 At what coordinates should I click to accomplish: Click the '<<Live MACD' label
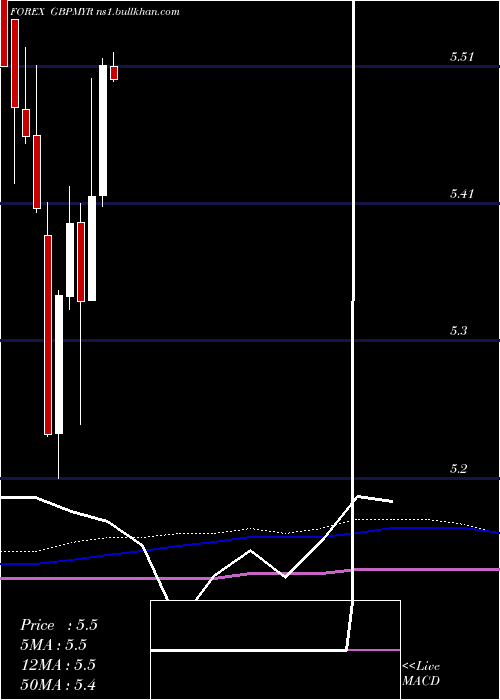[421, 674]
